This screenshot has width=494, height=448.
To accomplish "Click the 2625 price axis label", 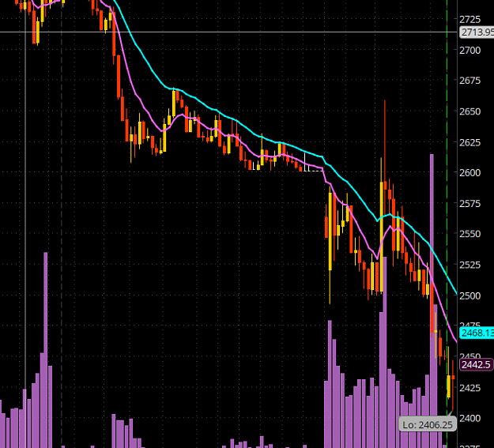I will click(469, 142).
